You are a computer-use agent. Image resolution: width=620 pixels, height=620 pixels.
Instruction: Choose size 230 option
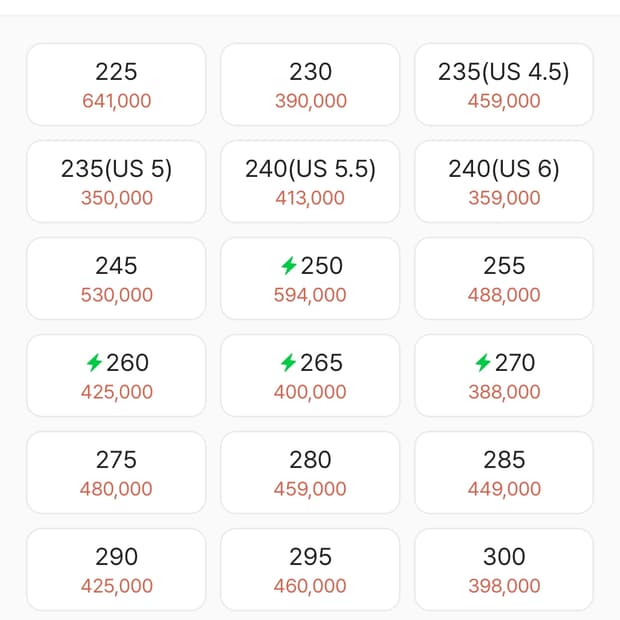(310, 84)
